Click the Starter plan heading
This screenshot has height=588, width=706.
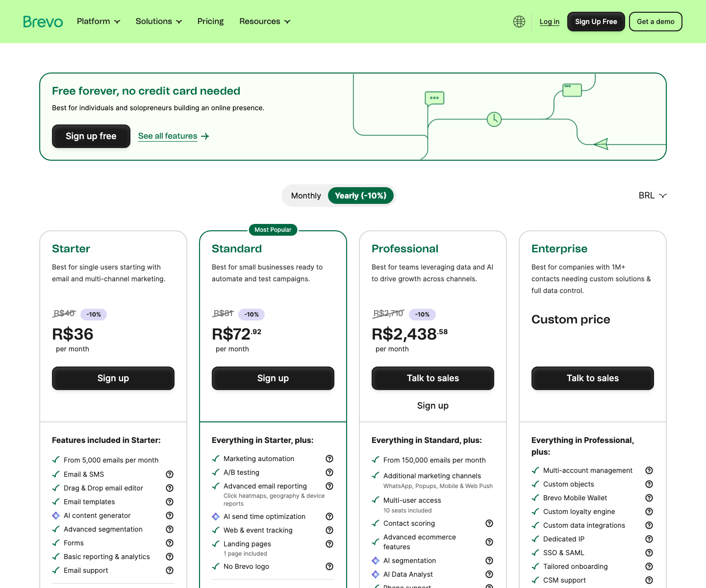coord(71,249)
